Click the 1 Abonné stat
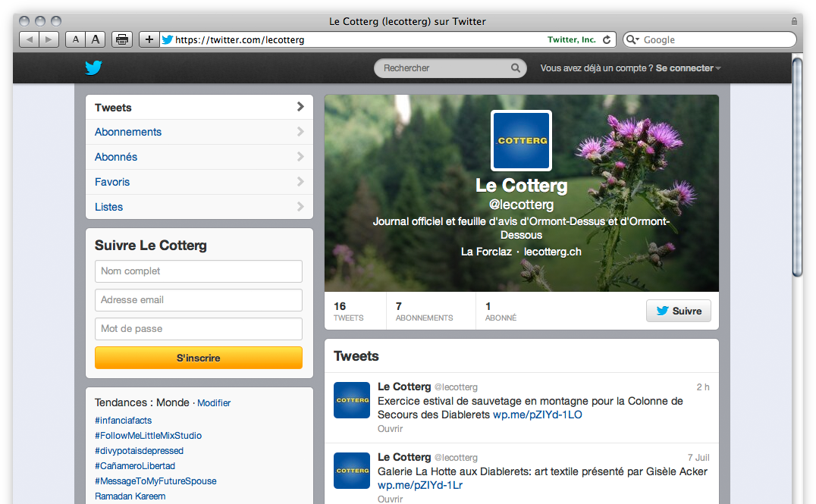Screen dimensions: 816x504 (x=501, y=311)
